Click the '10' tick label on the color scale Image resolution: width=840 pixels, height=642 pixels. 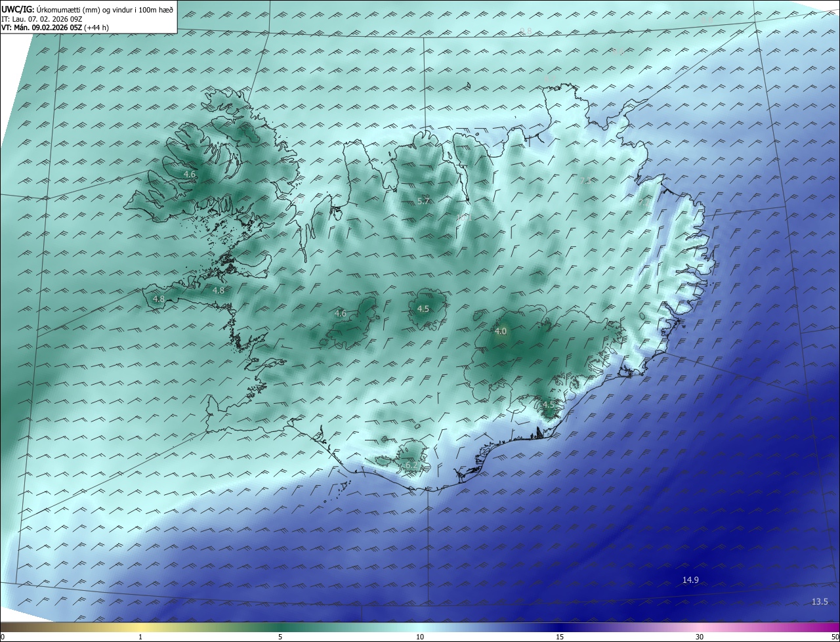(420, 637)
